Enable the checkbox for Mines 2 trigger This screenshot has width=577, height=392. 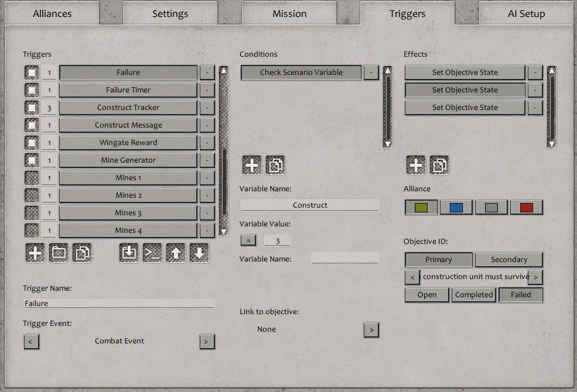[32, 195]
